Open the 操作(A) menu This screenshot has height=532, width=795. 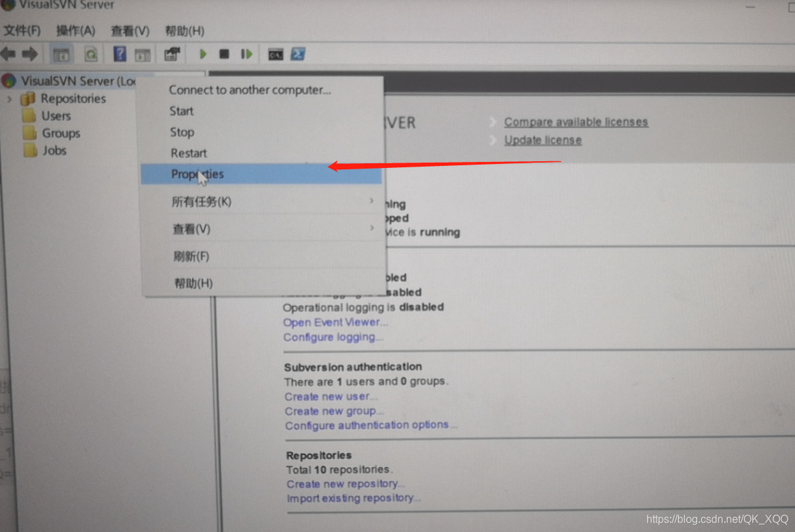click(x=76, y=31)
